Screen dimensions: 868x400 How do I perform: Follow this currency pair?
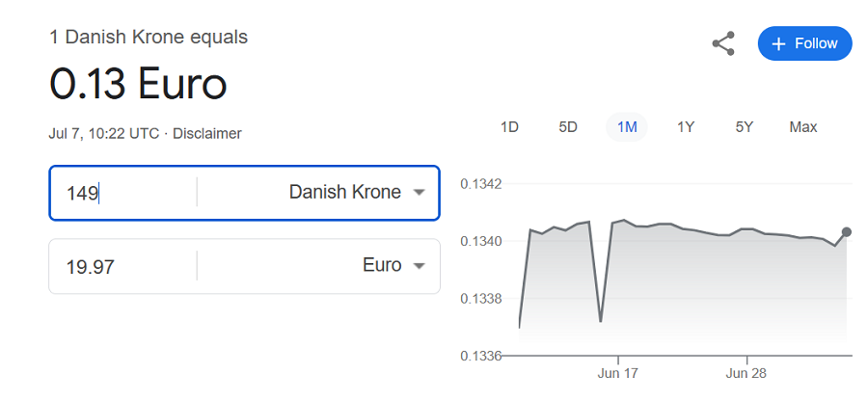point(805,43)
